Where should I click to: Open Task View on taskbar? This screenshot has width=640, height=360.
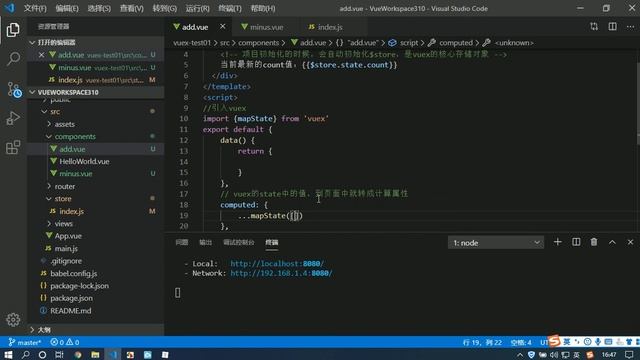[60, 355]
